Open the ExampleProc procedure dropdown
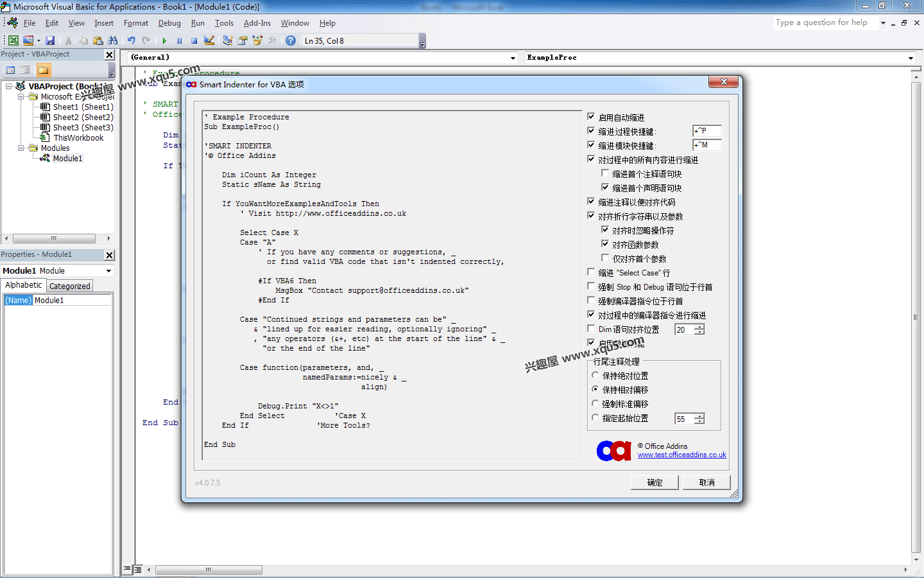Viewport: 924px width, 578px height. click(911, 58)
